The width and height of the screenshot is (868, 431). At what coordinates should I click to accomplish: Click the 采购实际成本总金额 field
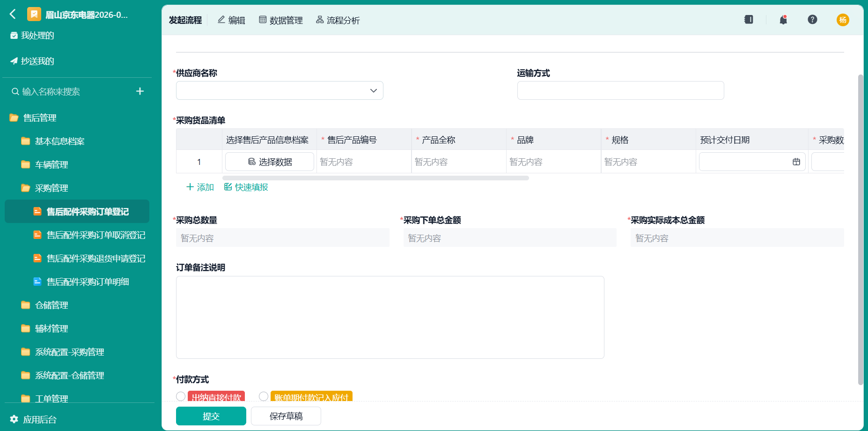(x=737, y=238)
